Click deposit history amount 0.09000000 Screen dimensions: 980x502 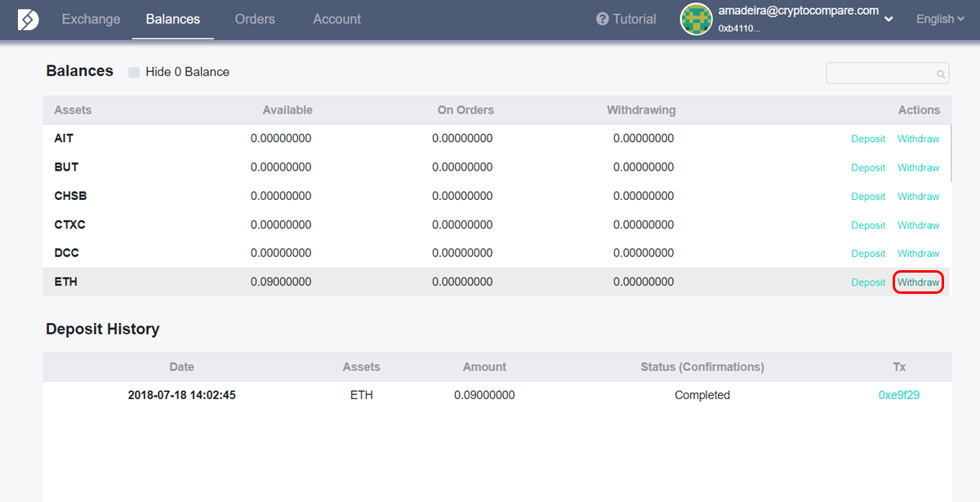[x=484, y=395]
